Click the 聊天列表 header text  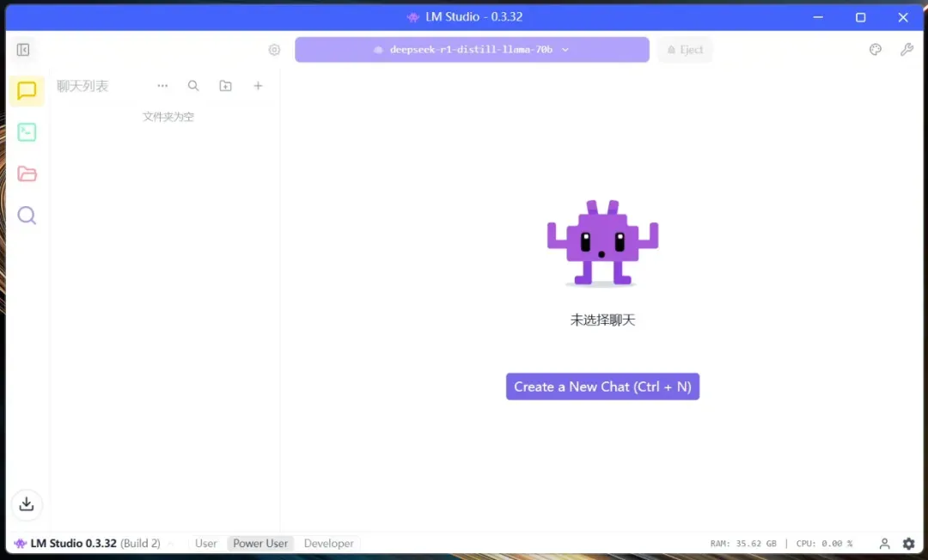tap(82, 87)
